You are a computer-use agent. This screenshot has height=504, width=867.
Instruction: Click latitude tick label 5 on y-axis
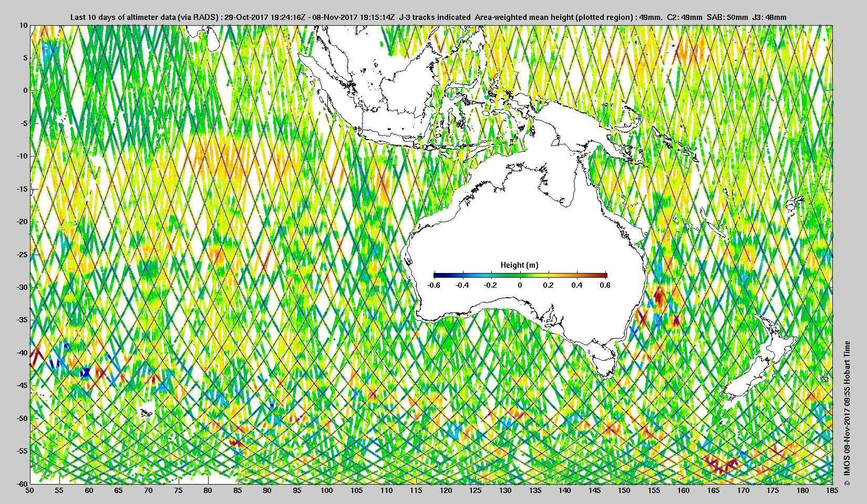pos(25,58)
